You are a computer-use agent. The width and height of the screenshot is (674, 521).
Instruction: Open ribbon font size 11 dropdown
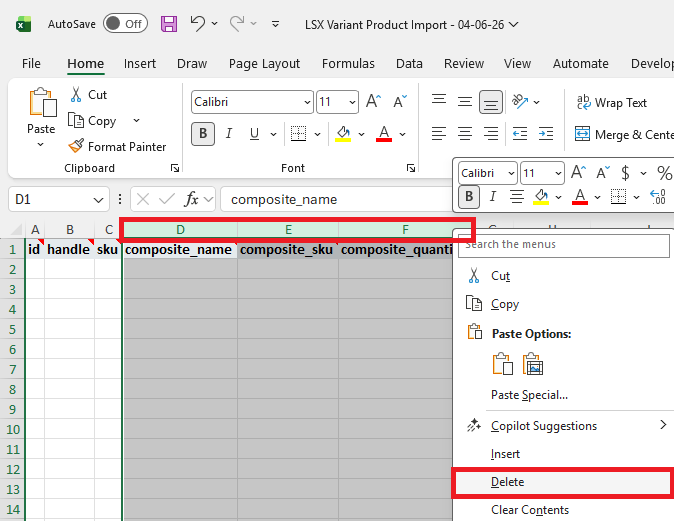point(352,102)
